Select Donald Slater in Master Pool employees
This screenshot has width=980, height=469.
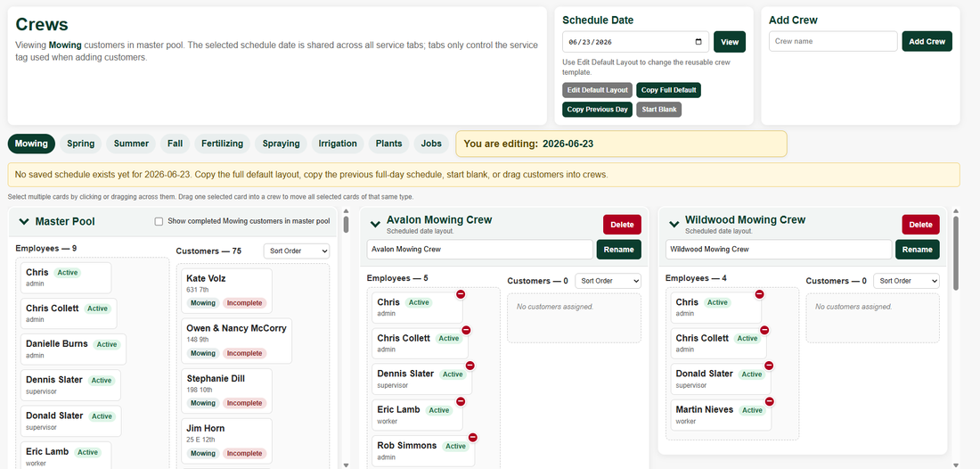(x=71, y=422)
